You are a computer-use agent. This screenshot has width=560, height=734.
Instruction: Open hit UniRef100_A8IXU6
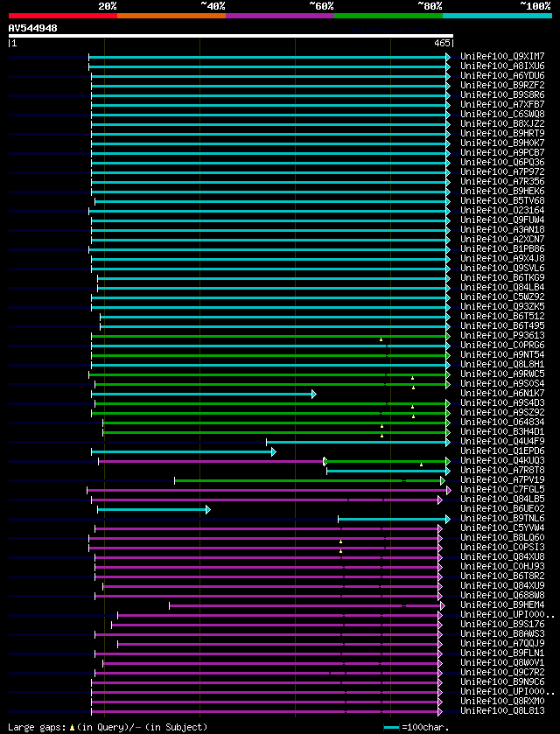pyautogui.click(x=502, y=66)
